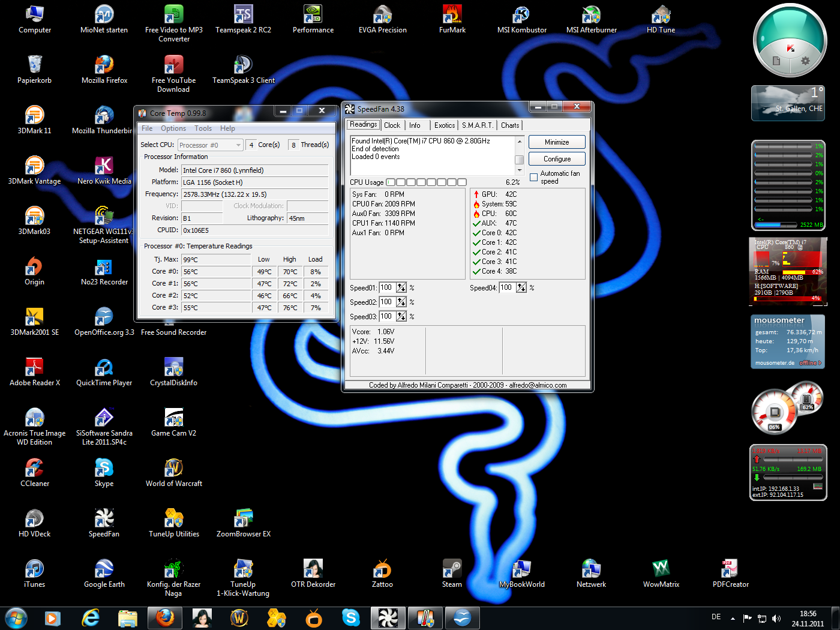Launch the Zattoo desktop shortcut
Screen dimensions: 840x630
pyautogui.click(x=382, y=573)
